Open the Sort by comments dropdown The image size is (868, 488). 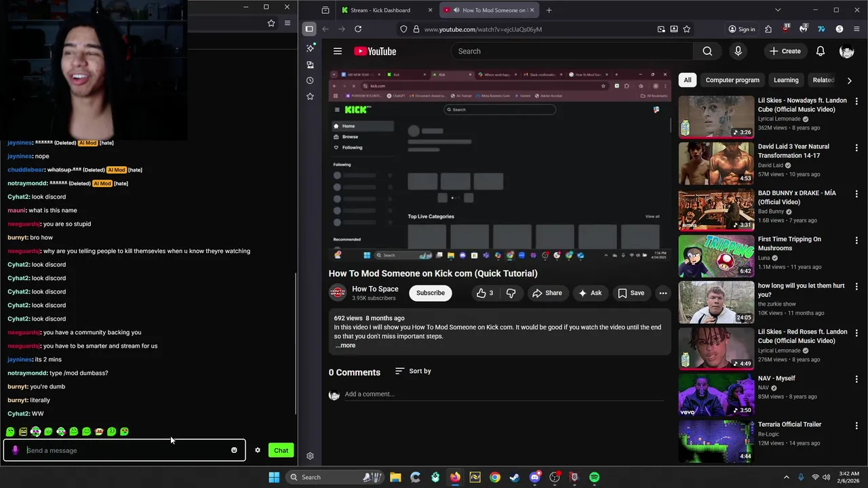(413, 371)
